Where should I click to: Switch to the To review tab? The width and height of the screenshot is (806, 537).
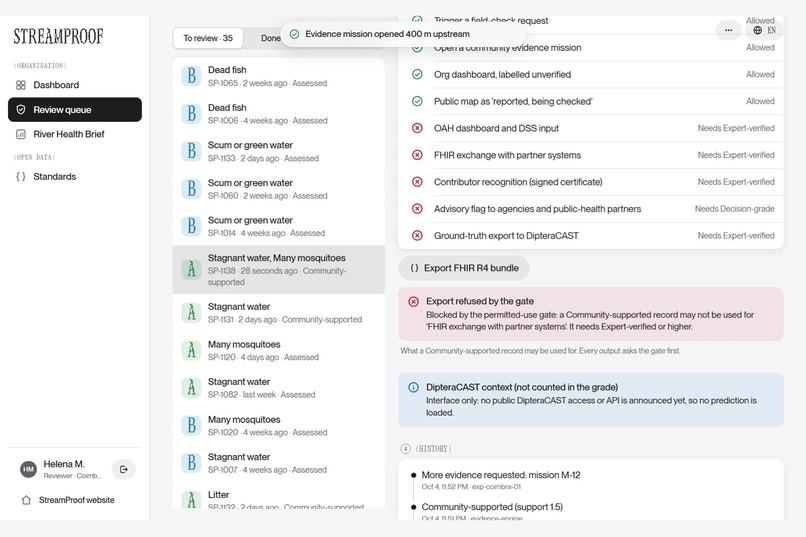(x=208, y=38)
